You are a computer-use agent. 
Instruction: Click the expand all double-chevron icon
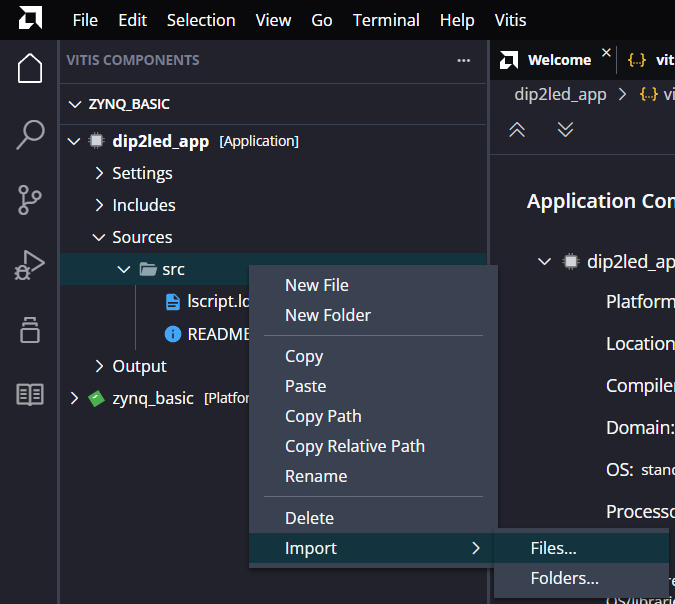click(565, 130)
